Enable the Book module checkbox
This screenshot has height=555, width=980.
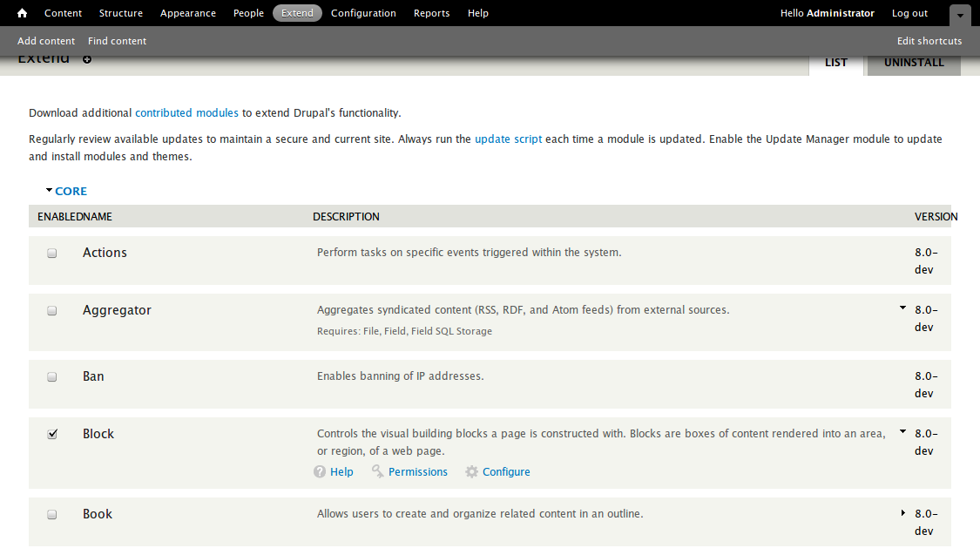point(52,514)
